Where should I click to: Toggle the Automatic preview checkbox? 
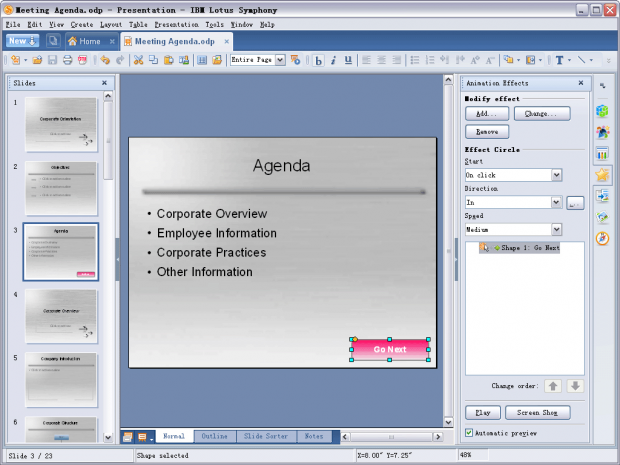[x=469, y=433]
